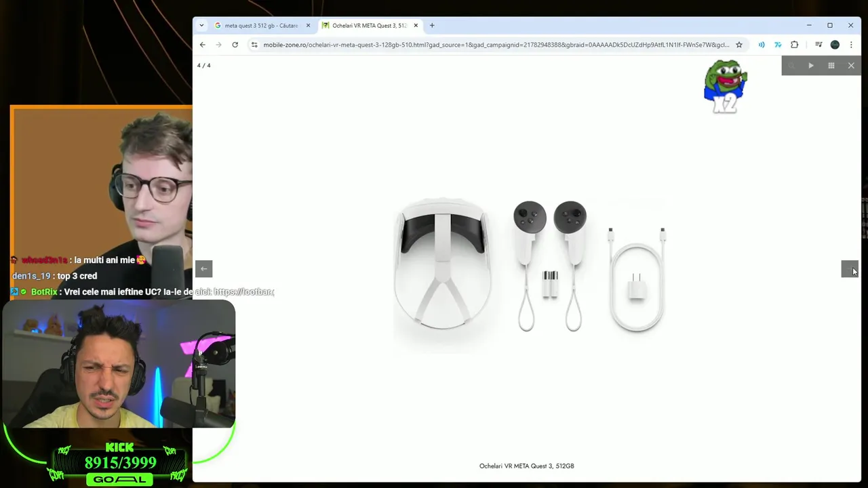Select the Ochelari VR META Quest 3 tab
Screen dimensions: 868x488
(x=370, y=26)
